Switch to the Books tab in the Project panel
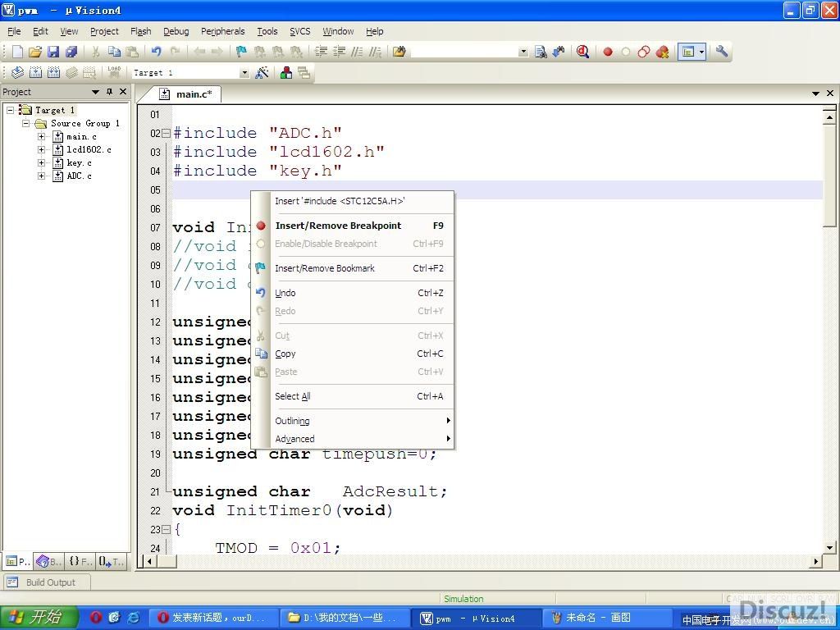Screen dimensions: 840x630 (x=48, y=561)
